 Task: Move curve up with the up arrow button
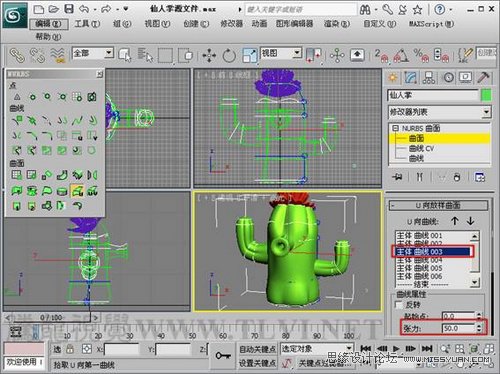(455, 221)
